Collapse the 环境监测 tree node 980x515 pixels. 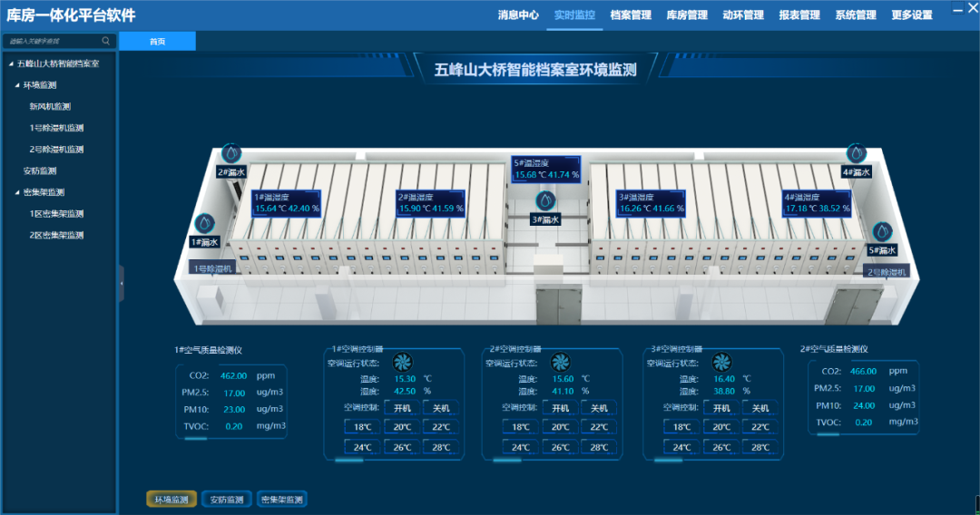point(16,85)
